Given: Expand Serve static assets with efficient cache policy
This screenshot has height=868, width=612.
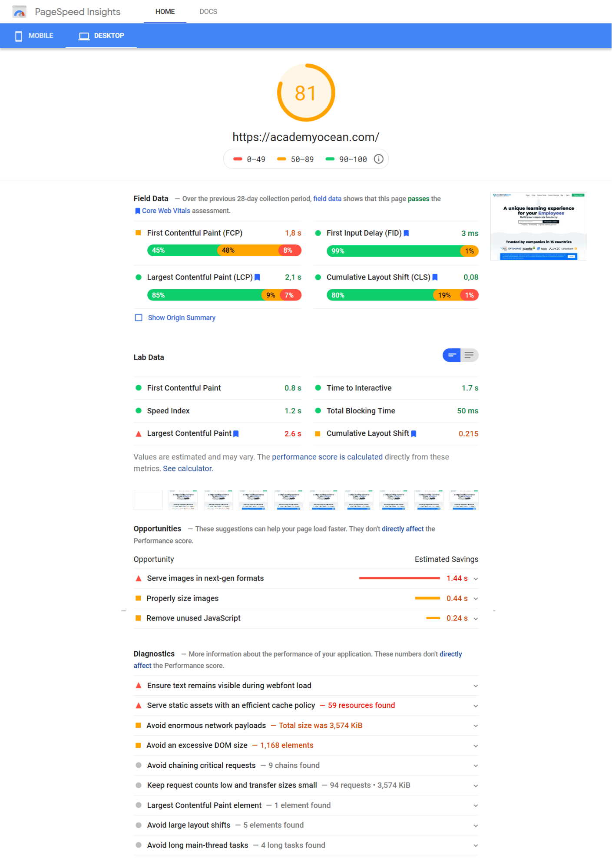Looking at the screenshot, I should (476, 706).
